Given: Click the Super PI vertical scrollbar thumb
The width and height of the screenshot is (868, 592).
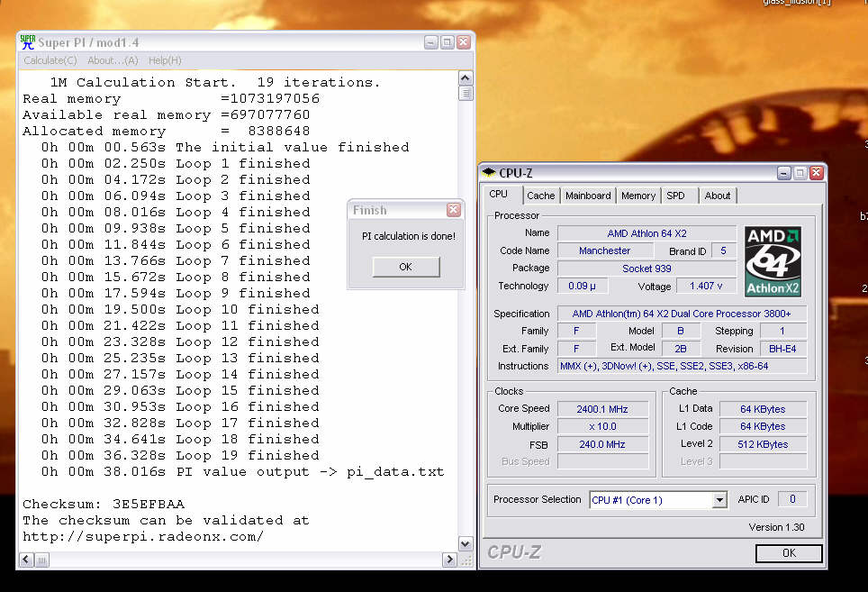Looking at the screenshot, I should click(x=466, y=93).
